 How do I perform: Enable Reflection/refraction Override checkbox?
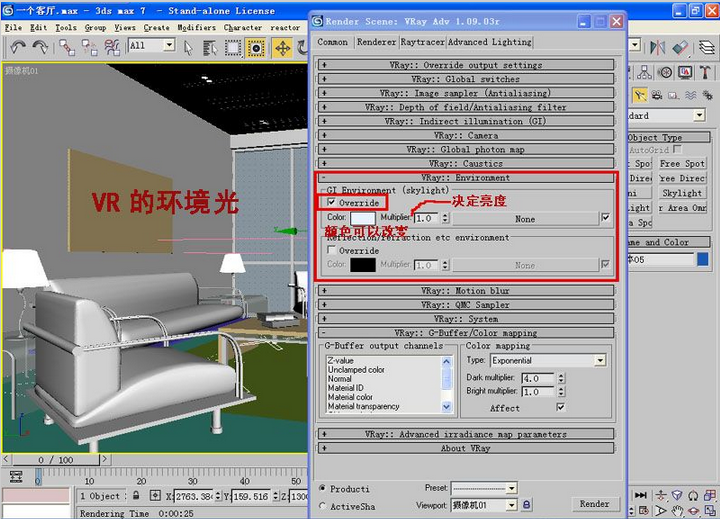(x=331, y=250)
